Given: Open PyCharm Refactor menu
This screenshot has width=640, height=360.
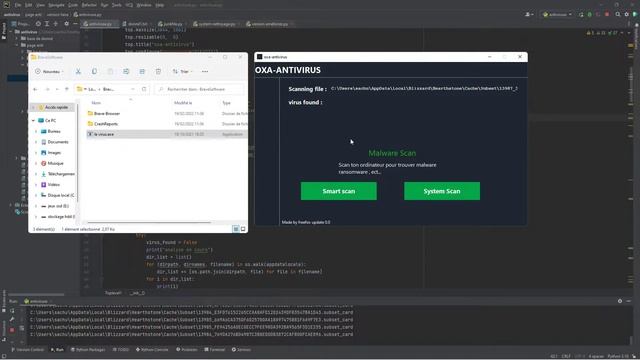Looking at the screenshot, I should pyautogui.click(x=89, y=5).
